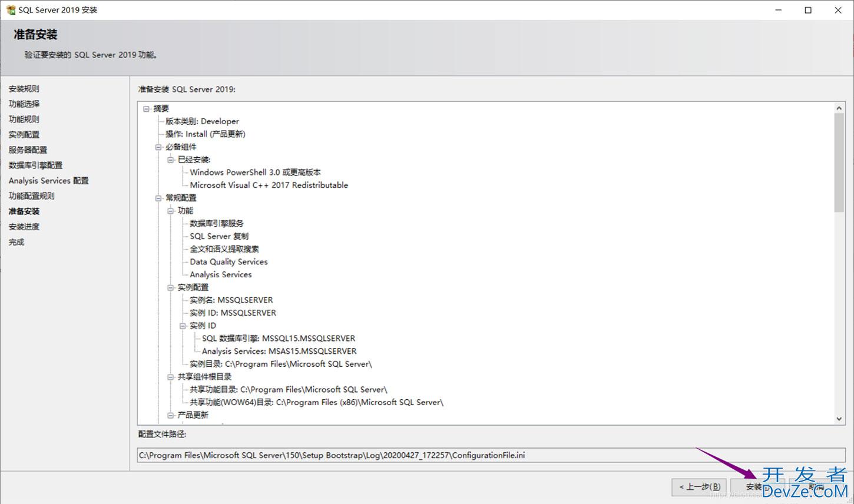Click the summary tree scrollbar thumb
Image resolution: width=854 pixels, height=504 pixels.
839,163
